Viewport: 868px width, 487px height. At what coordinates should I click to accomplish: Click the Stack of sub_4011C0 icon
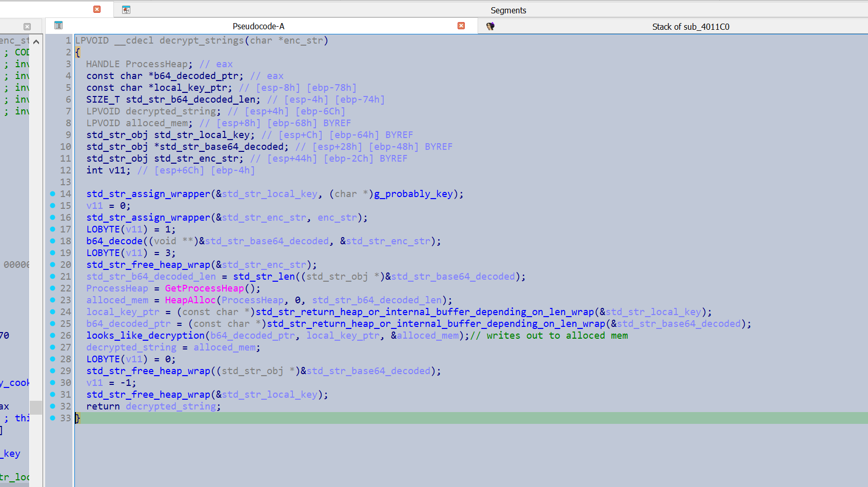(x=490, y=26)
